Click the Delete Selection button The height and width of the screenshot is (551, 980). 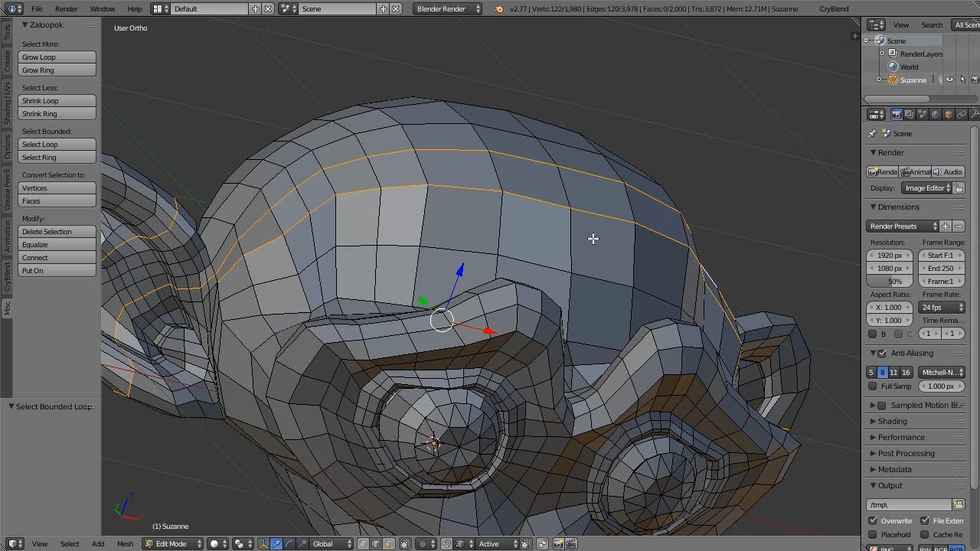57,232
